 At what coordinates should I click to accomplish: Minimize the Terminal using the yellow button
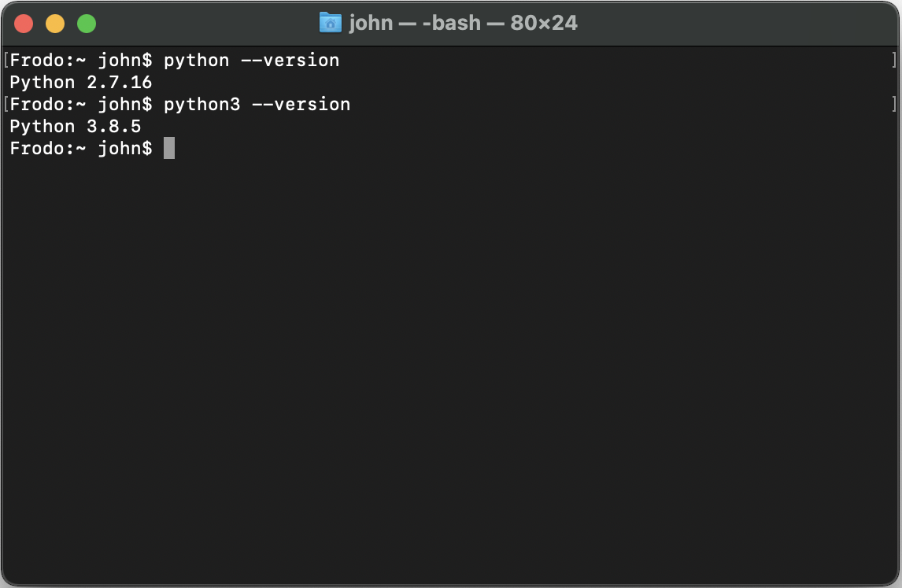click(55, 24)
